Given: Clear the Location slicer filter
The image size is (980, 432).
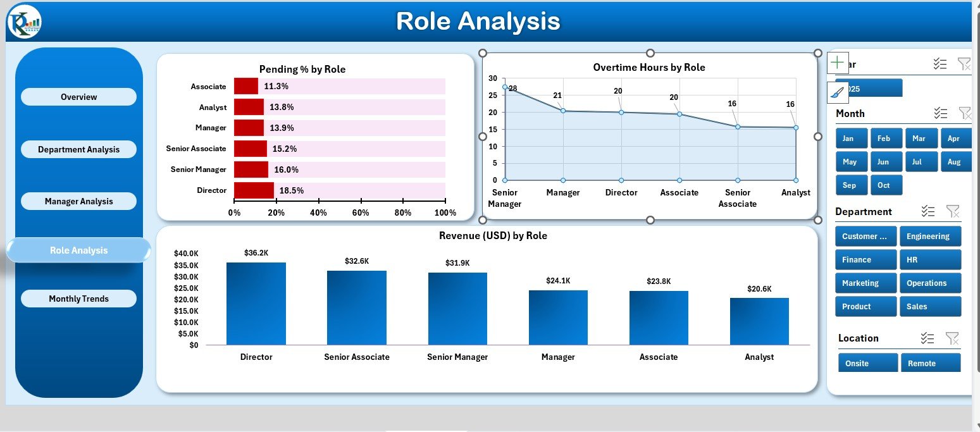Looking at the screenshot, I should [x=952, y=338].
